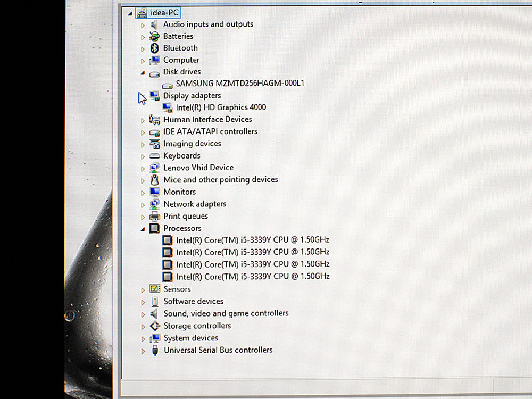Click the Display adapters category icon
The image size is (532, 399).
pos(155,96)
